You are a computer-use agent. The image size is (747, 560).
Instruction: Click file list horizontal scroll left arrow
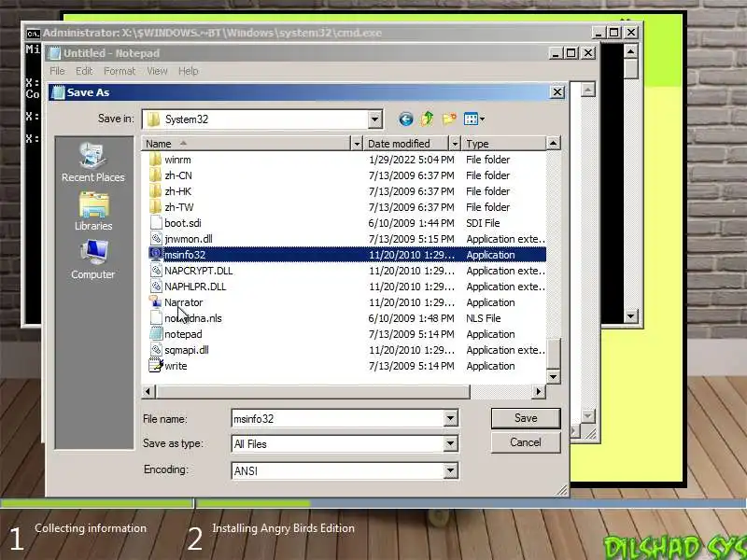[x=148, y=391]
